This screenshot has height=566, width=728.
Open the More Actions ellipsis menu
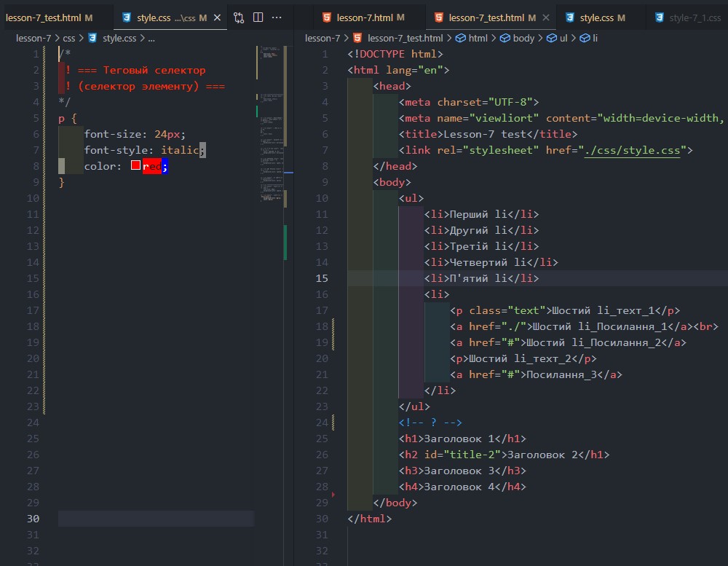coord(277,17)
